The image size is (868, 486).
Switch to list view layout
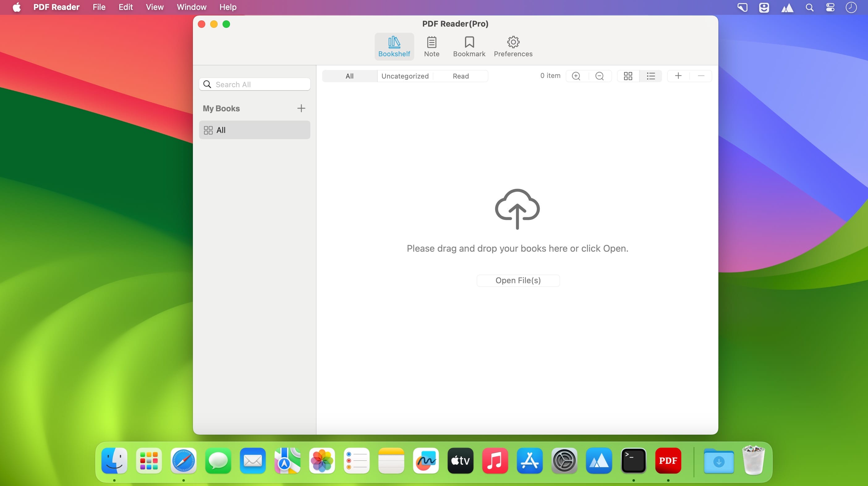pyautogui.click(x=651, y=76)
